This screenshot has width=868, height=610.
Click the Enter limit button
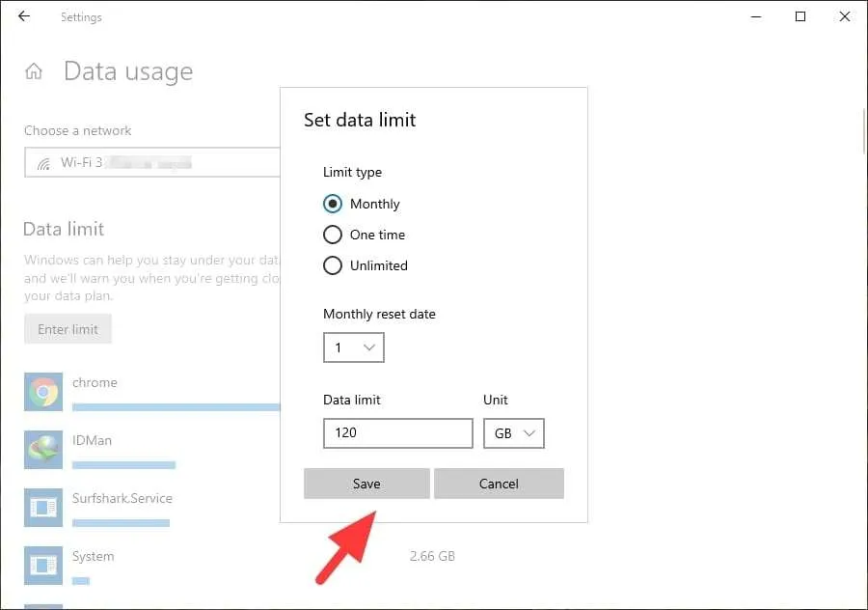(68, 329)
